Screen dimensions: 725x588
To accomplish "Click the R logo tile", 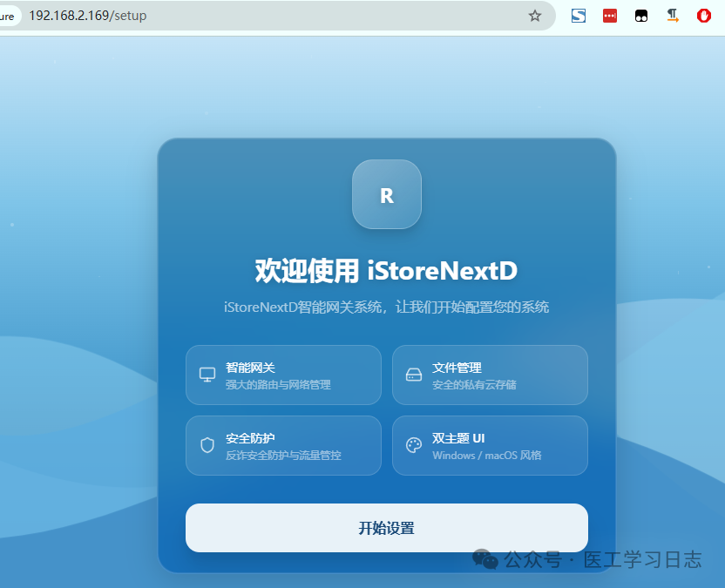I will click(387, 194).
